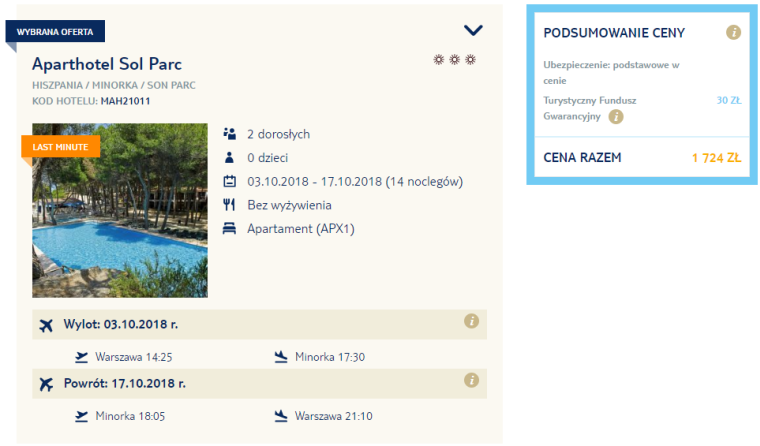Click HISZPANIA / MINORKA / SON PARC location
This screenshot has width=760, height=446.
coord(114,85)
